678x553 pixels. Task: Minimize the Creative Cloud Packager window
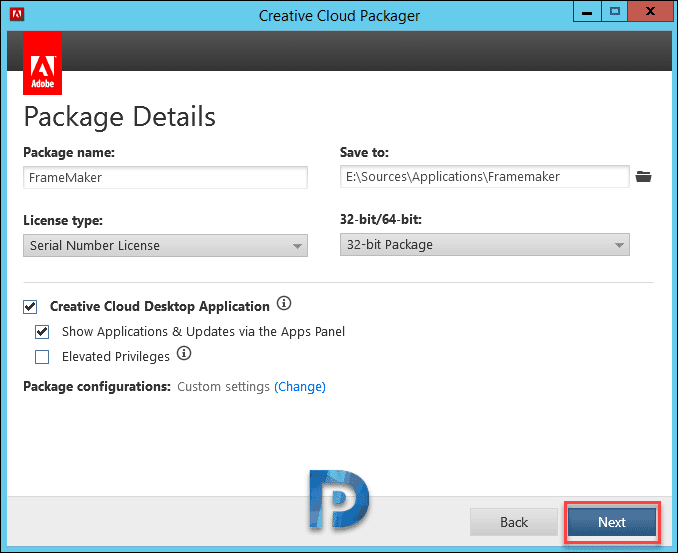point(587,11)
